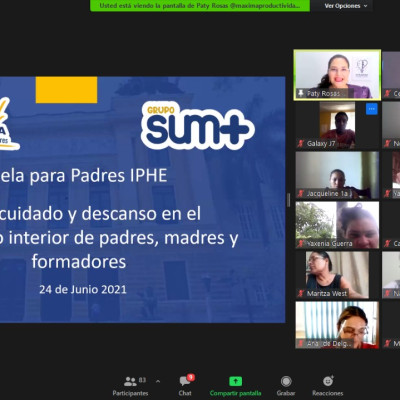Open the Reacciones smiley icon
The image size is (400, 400).
pos(328,381)
